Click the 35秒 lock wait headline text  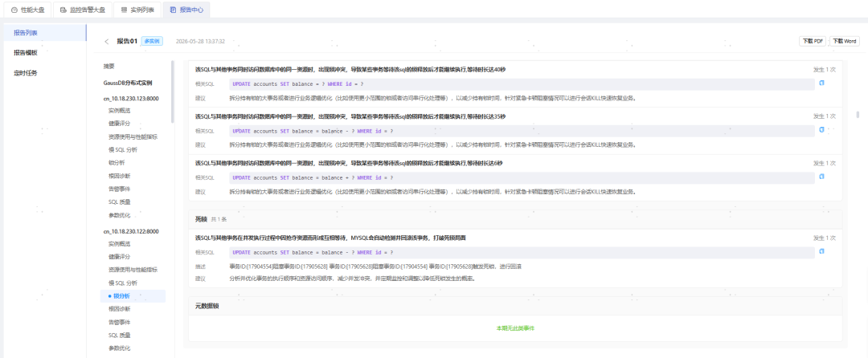[x=350, y=116]
